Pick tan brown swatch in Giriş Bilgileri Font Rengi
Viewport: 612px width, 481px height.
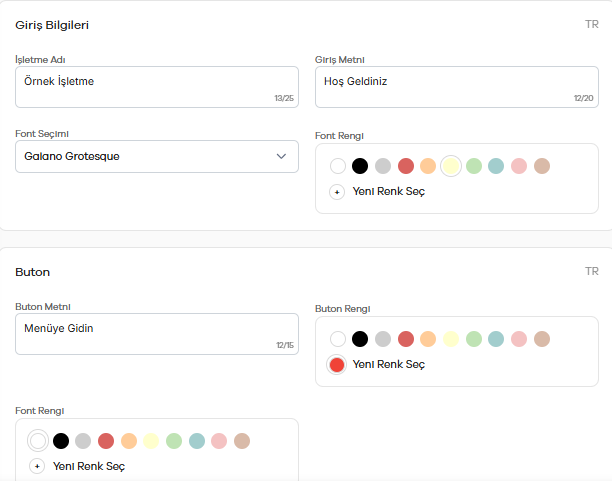(x=542, y=166)
